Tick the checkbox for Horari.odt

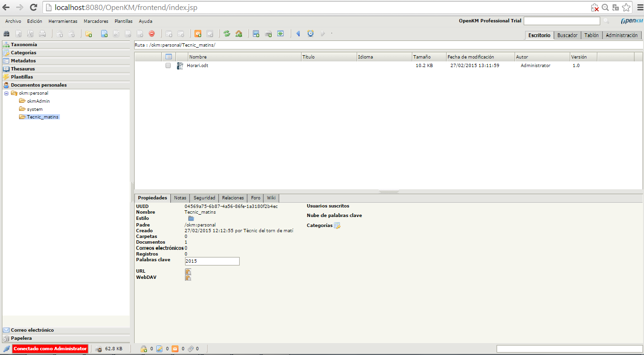point(168,66)
